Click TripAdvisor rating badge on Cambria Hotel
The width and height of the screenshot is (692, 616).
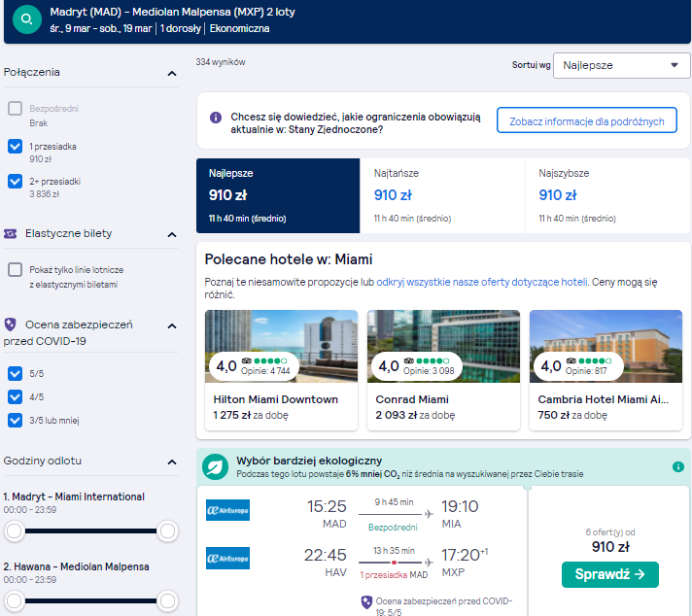point(578,365)
